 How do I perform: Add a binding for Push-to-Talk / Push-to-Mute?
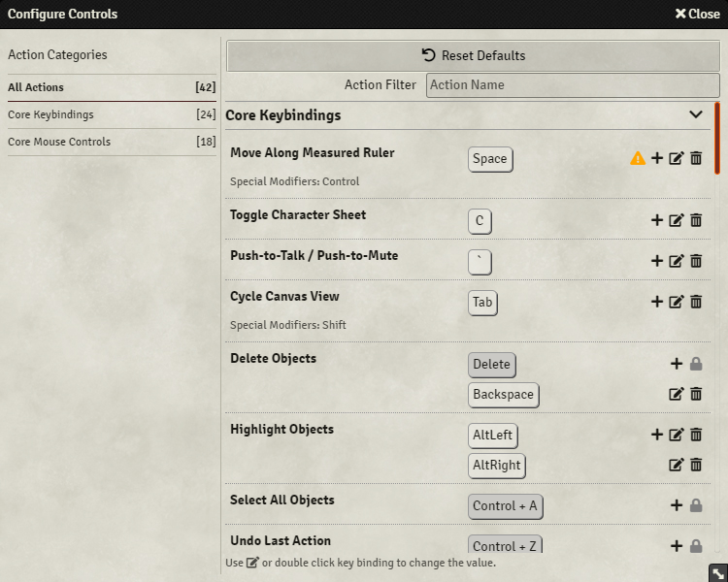click(657, 261)
